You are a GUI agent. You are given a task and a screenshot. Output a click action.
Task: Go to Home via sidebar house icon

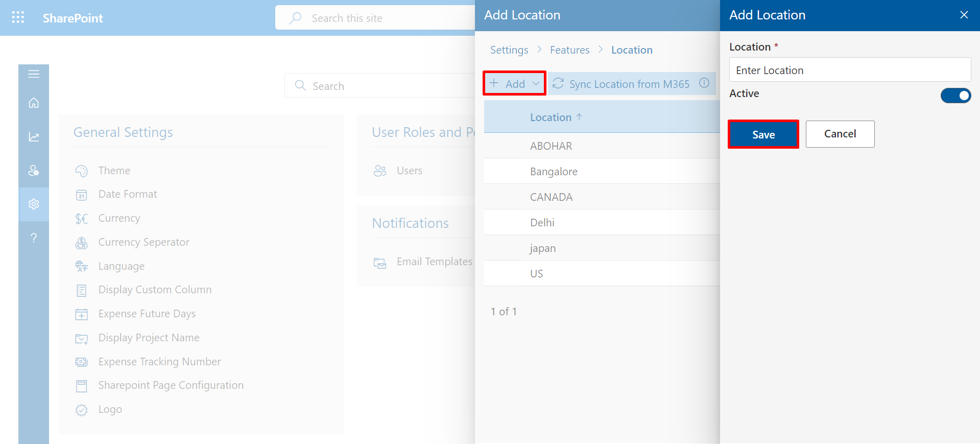(34, 103)
